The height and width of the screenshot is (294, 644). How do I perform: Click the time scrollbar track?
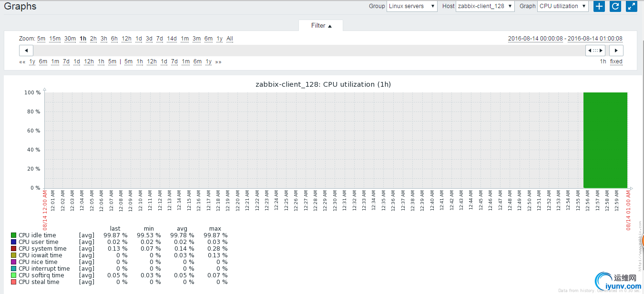309,51
